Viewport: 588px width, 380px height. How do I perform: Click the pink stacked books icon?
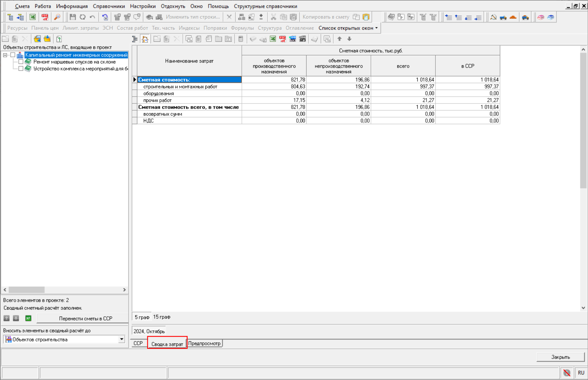pyautogui.click(x=541, y=17)
